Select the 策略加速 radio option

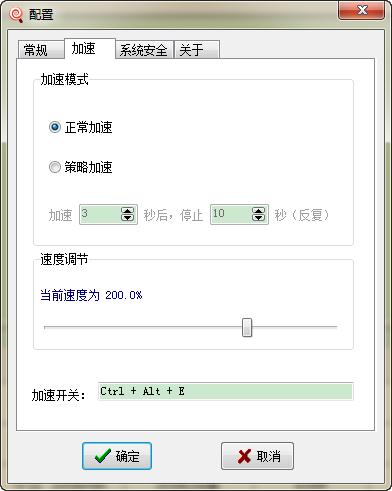[55, 167]
